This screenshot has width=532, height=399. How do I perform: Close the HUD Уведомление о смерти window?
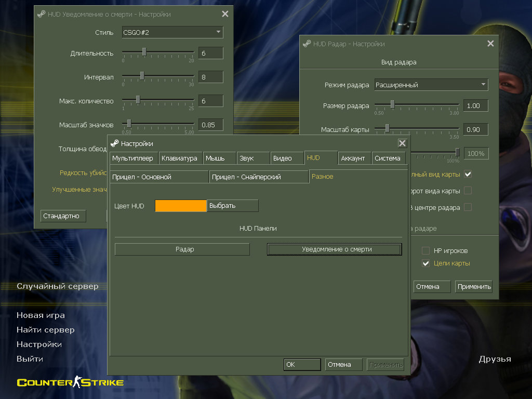pyautogui.click(x=225, y=14)
